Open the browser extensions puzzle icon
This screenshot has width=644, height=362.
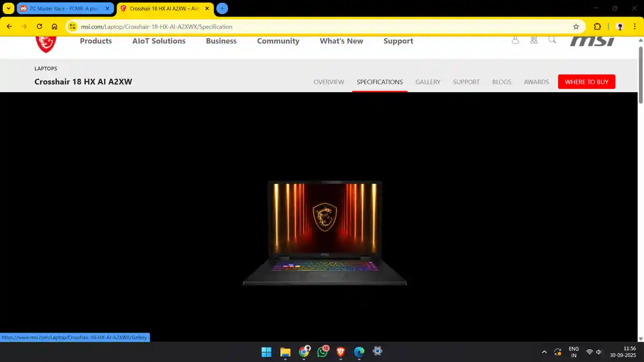pyautogui.click(x=597, y=26)
